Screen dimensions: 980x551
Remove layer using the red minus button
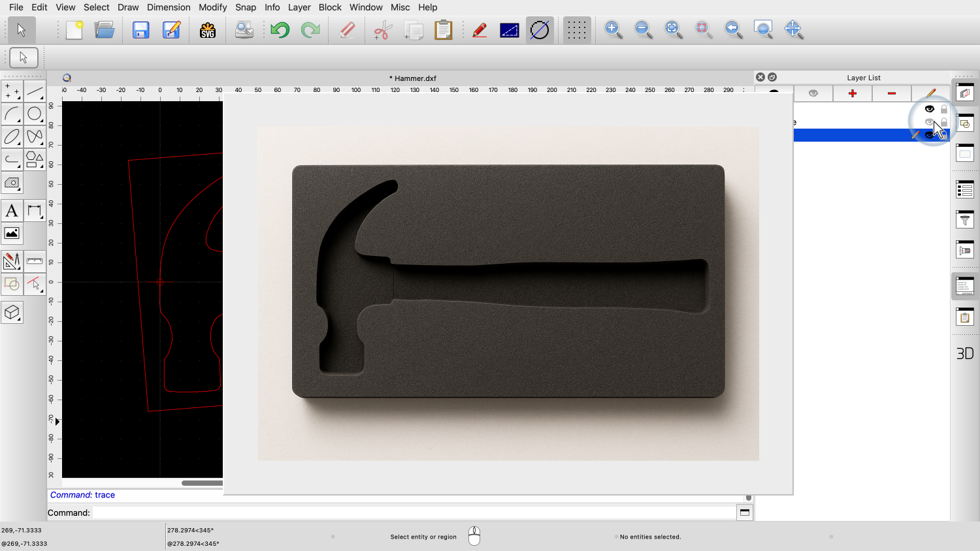coord(891,93)
